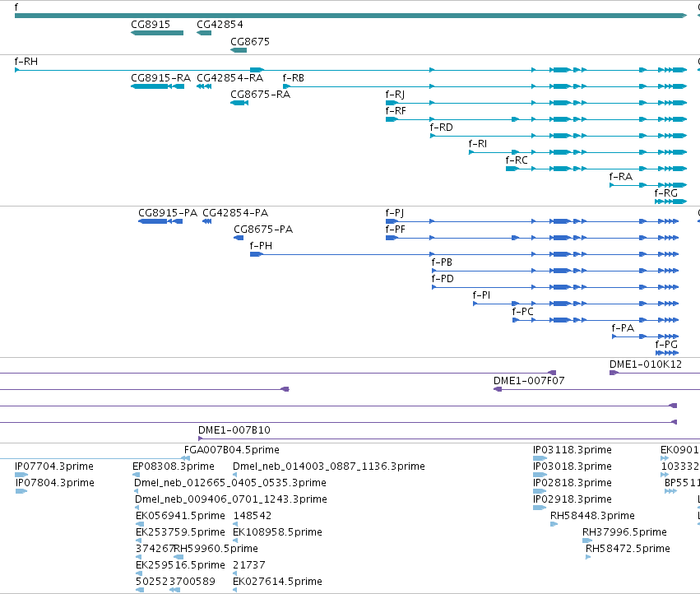Image resolution: width=700 pixels, height=594 pixels.
Task: Click clone DME1-007B10 label
Action: click(234, 430)
